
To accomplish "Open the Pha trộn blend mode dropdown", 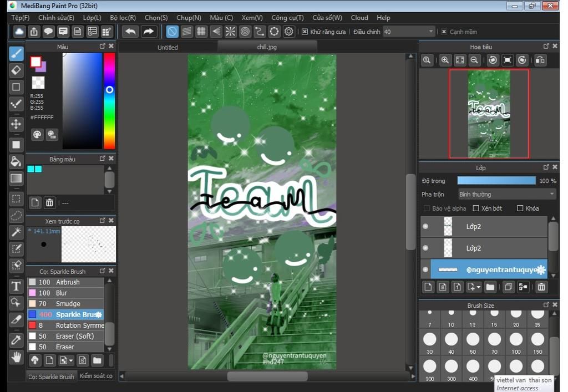I will point(506,195).
